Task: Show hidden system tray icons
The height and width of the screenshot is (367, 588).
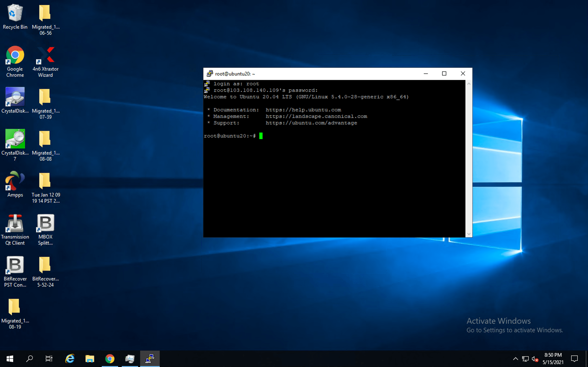Action: click(515, 359)
